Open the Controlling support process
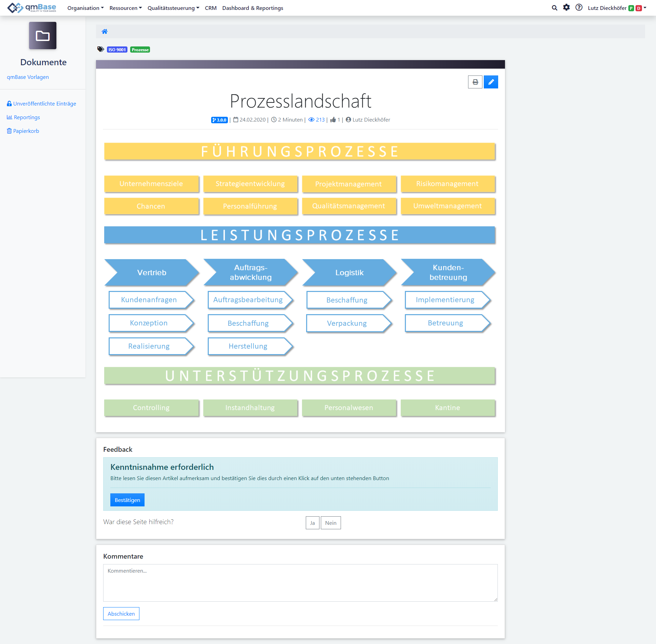656x644 pixels. [x=151, y=408]
